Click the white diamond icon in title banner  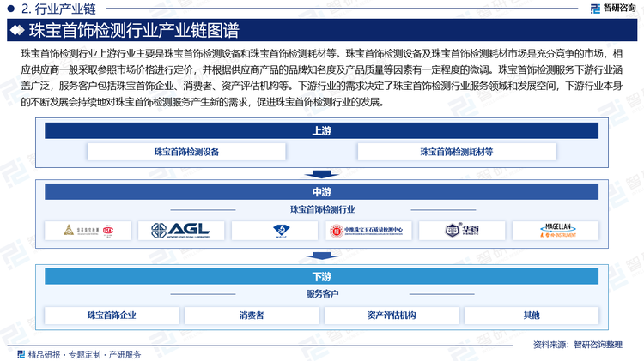pyautogui.click(x=17, y=30)
